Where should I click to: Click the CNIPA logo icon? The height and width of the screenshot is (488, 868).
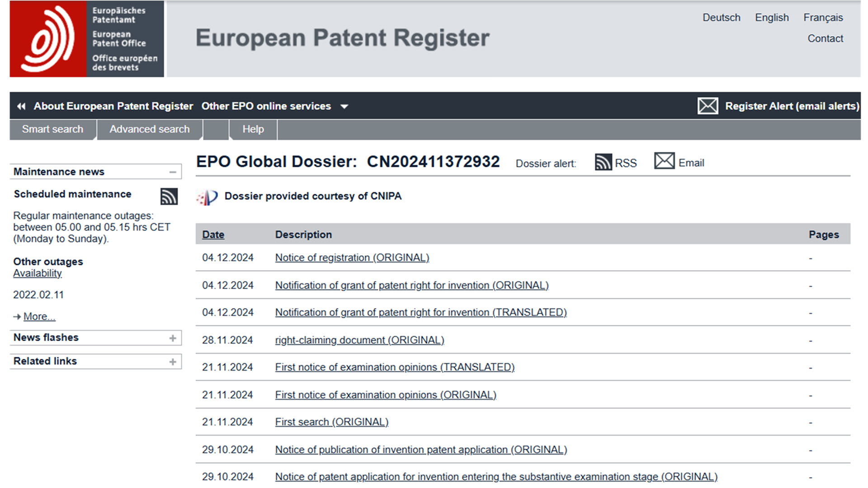(207, 197)
